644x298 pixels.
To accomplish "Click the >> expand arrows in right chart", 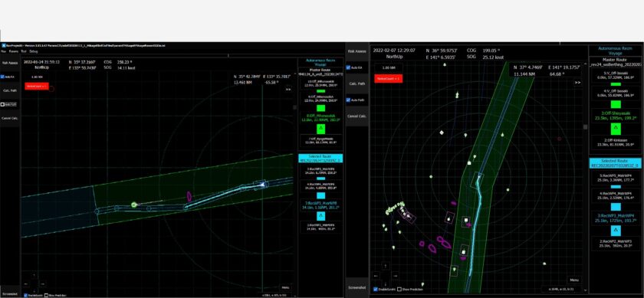I will click(577, 83).
